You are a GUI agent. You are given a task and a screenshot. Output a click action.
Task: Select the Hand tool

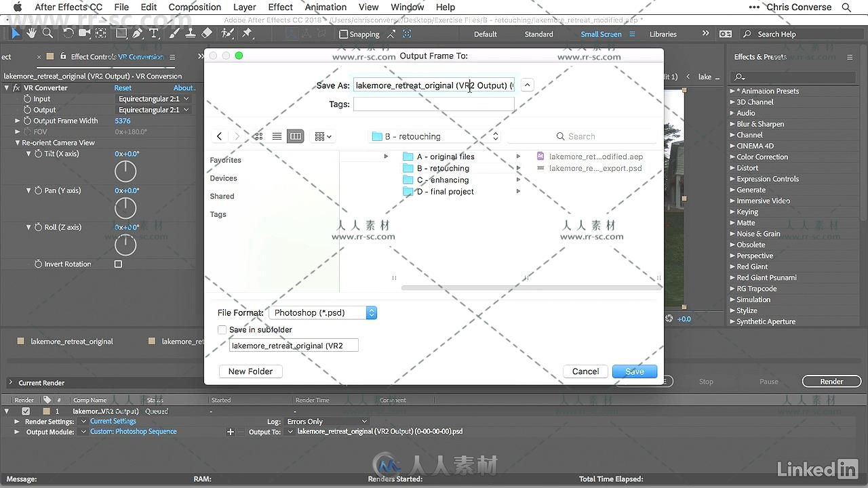tap(31, 33)
